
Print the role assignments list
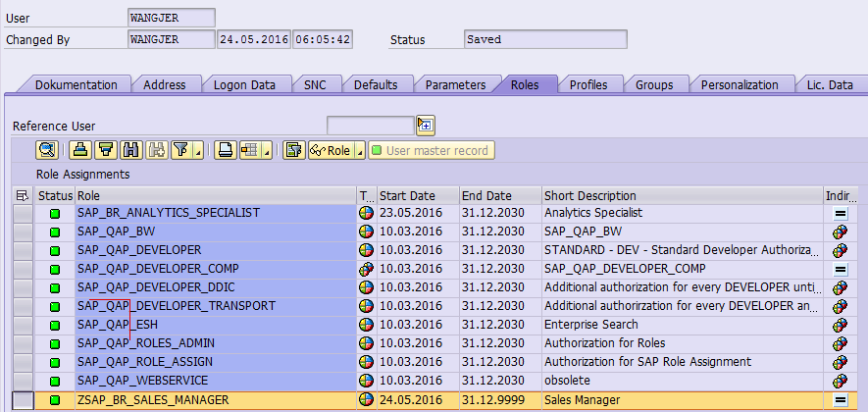point(226,150)
